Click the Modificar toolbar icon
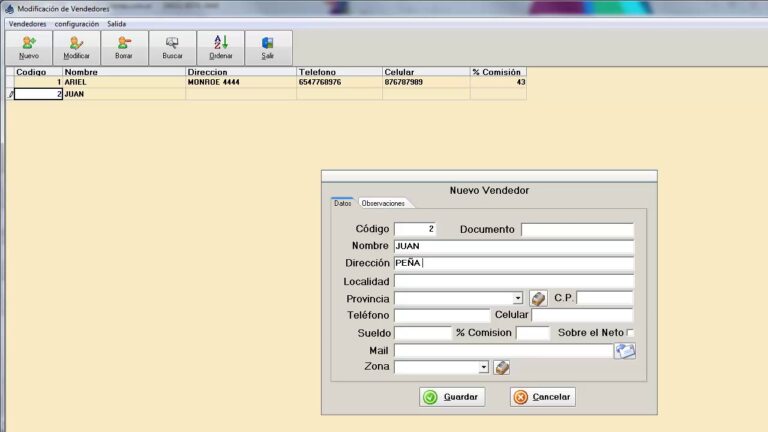The width and height of the screenshot is (768, 432). 76,48
